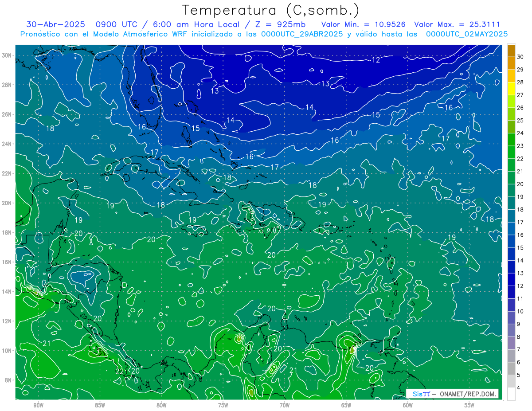The width and height of the screenshot is (532, 411).
Task: Click the "30N" latitude axis label
Action: [x=7, y=55]
